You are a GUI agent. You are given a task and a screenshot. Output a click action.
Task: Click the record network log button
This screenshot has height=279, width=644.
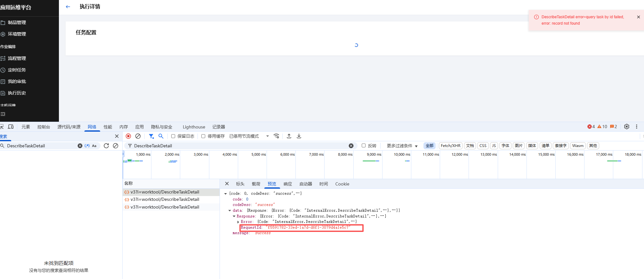[128, 136]
